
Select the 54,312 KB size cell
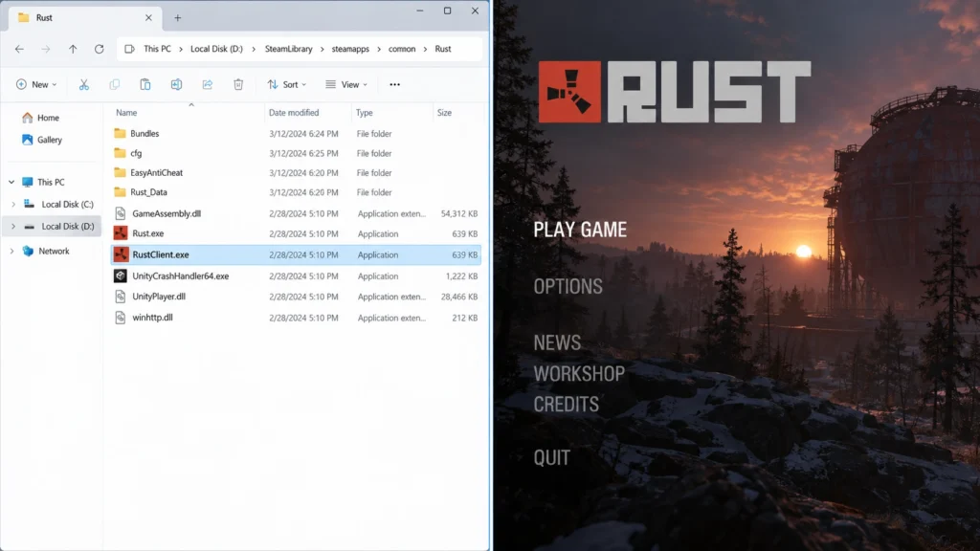pos(458,213)
